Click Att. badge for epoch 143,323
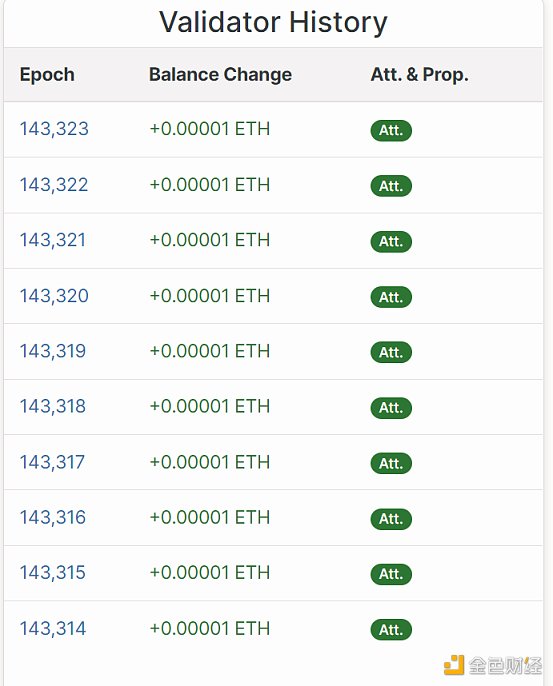The width and height of the screenshot is (553, 686). pyautogui.click(x=391, y=130)
